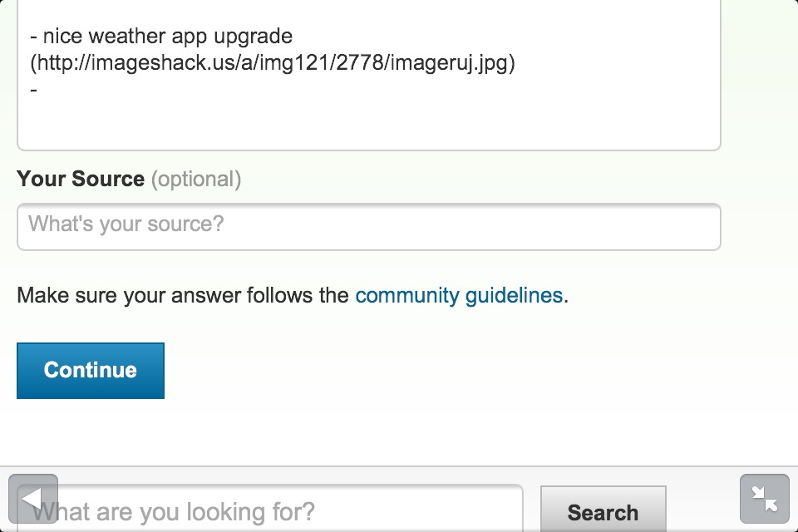
Task: Click the "(optional)" label text
Action: click(196, 180)
